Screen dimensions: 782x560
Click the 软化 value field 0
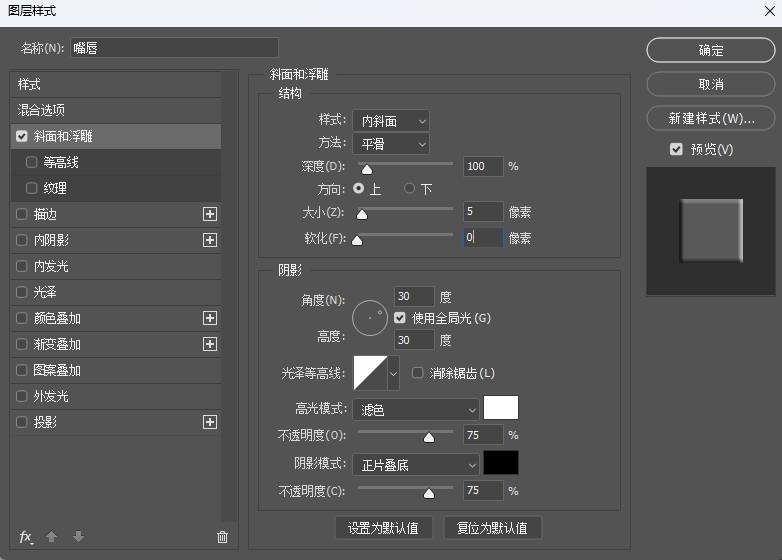[483, 237]
